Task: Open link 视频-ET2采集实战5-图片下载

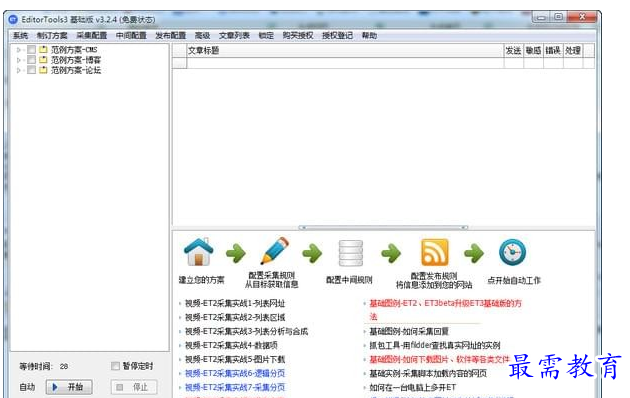Action: [235, 359]
